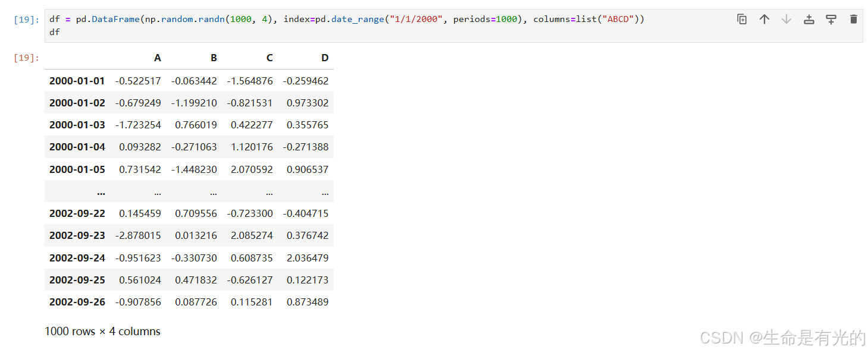
Task: Click cell value -0.626127
Action: coord(250,280)
